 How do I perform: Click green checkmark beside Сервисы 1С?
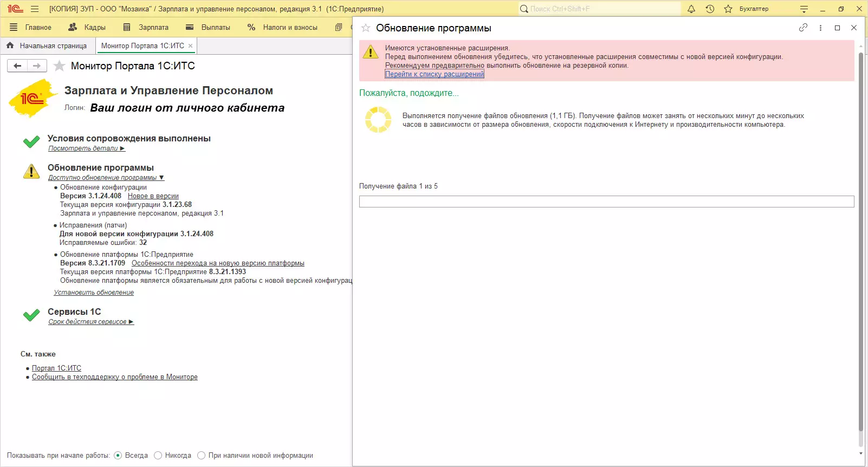point(31,315)
